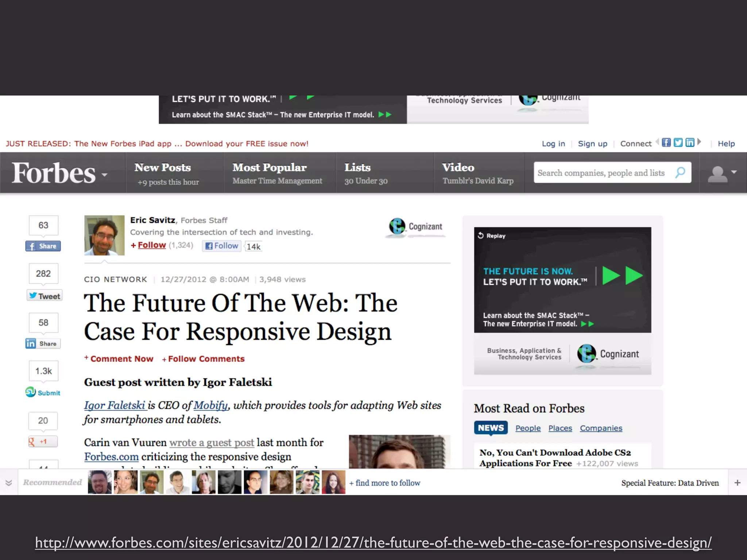Open the Forbes logo dropdown arrow
This screenshot has width=747, height=560.
105,175
